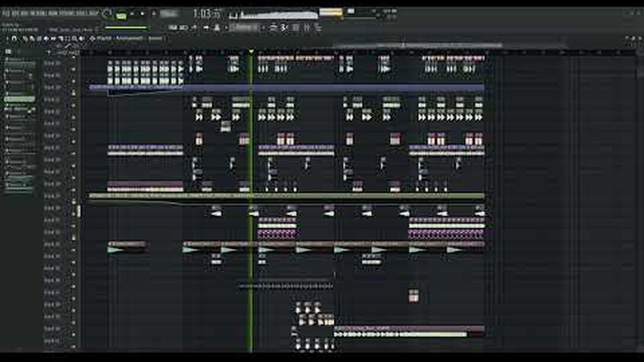Click the CPU and output waveform monitor
The height and width of the screenshot is (362, 644).
click(274, 15)
